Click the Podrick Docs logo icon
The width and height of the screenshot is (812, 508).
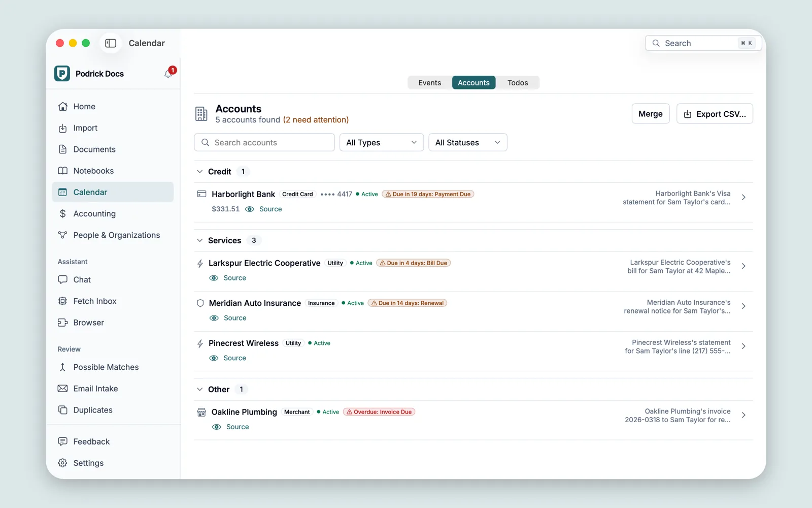coord(62,74)
